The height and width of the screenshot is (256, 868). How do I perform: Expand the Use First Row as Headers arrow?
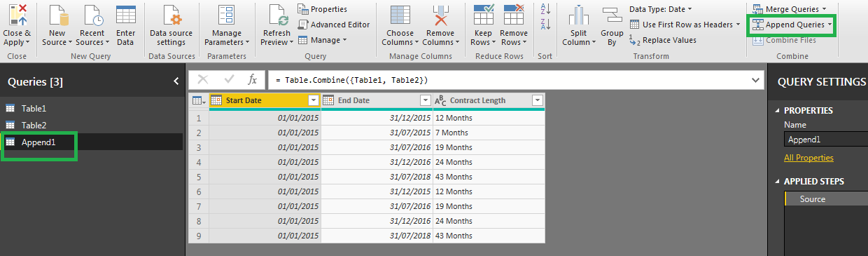(x=738, y=25)
